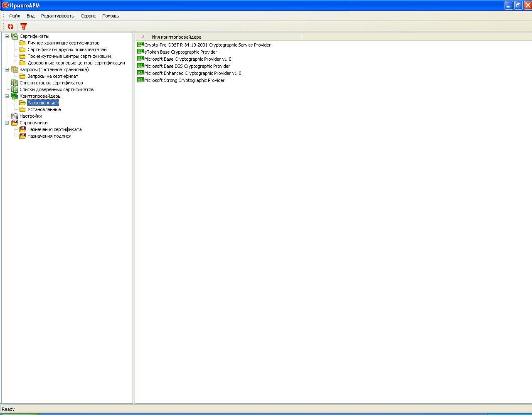Select Промежуточные центры сертификации
Screen dimensions: 532x415
point(69,56)
